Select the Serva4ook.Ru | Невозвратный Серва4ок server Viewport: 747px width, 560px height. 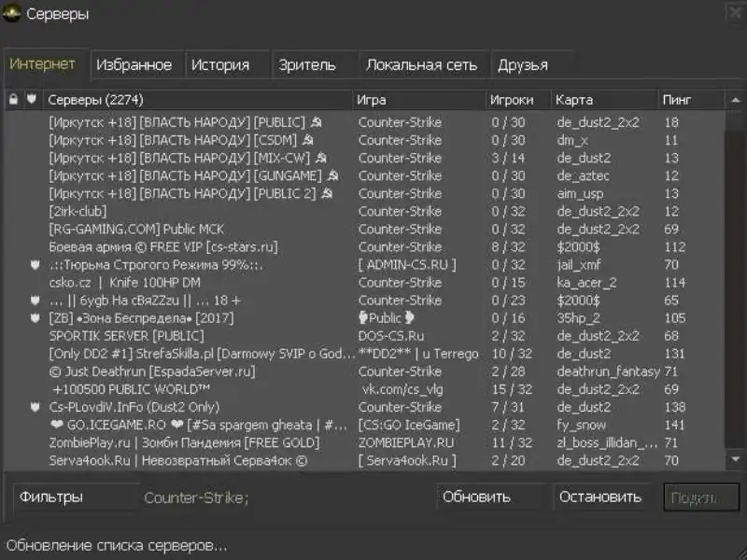(365, 460)
